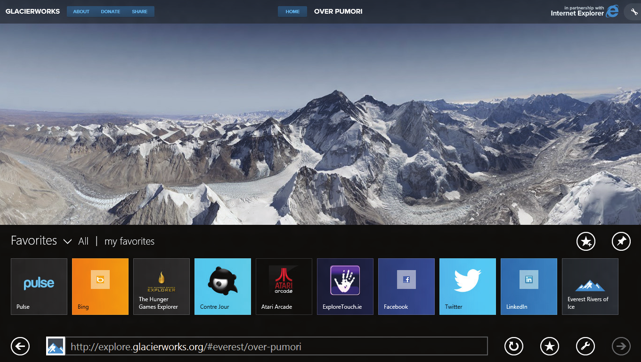The width and height of the screenshot is (641, 362).
Task: Click the GLACIERWORKS logo
Action: click(x=33, y=11)
